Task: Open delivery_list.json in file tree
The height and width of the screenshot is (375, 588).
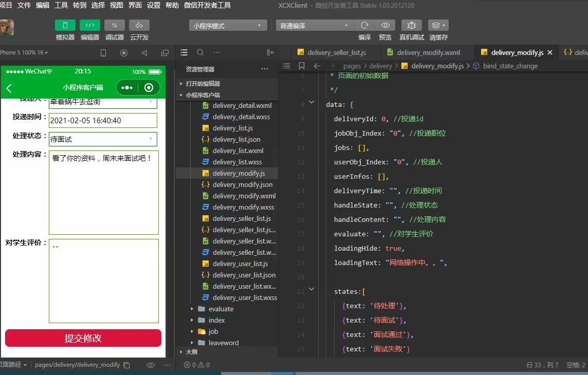Action: coord(227,139)
